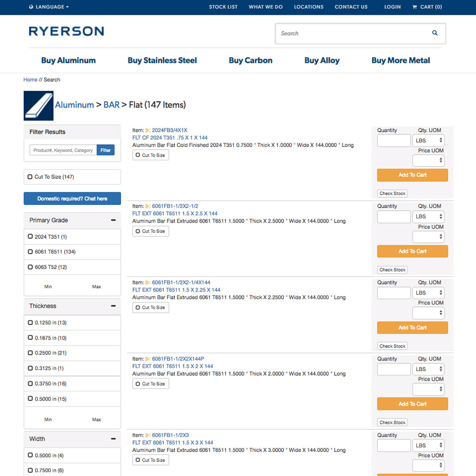The height and width of the screenshot is (476, 476).
Task: Check the 0.3125 in thickness filter
Action: point(30,368)
